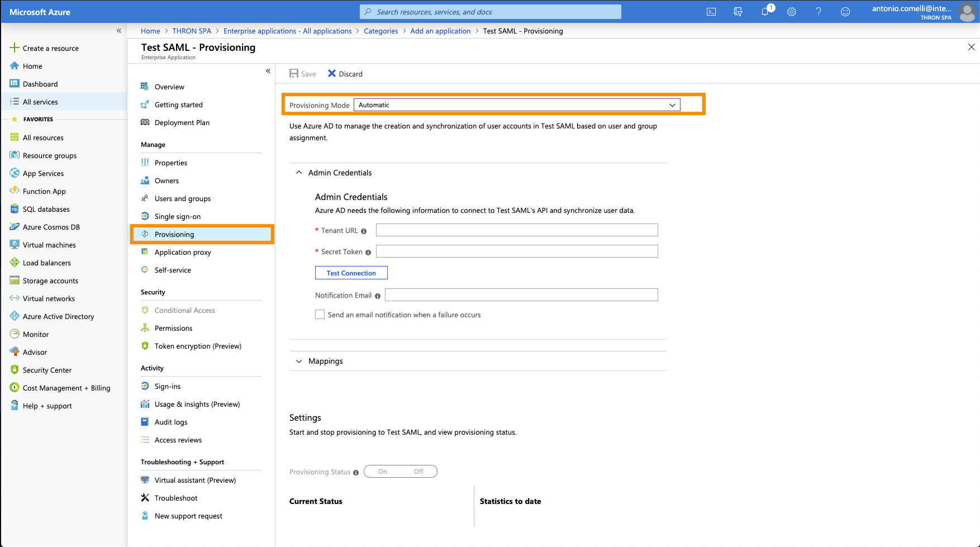Turn Provisioning Status On
The height and width of the screenshot is (547, 980).
pos(382,471)
